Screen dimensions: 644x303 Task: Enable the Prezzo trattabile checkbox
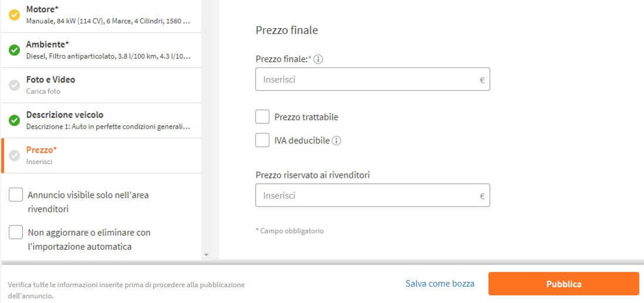coord(262,117)
